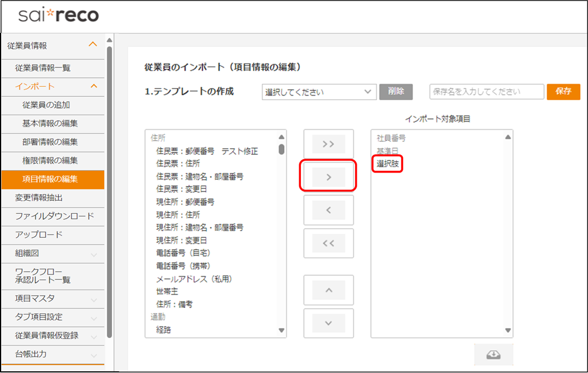This screenshot has width=588, height=373.
Task: Collapse the 従業員情報 sidebar section
Action: (x=93, y=45)
